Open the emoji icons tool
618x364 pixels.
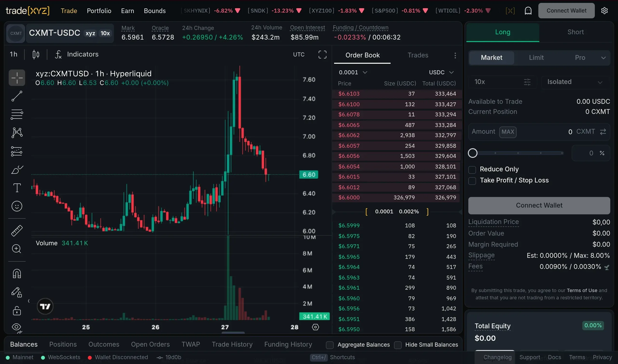[17, 206]
